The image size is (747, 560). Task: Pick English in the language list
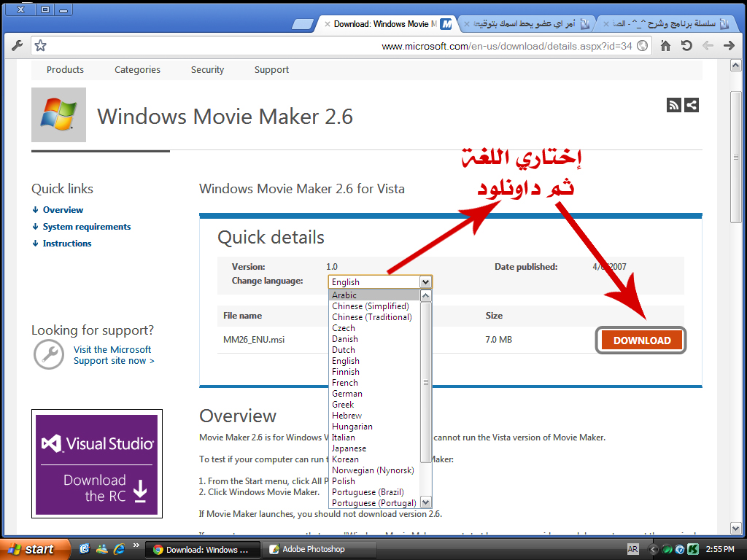tap(374, 361)
